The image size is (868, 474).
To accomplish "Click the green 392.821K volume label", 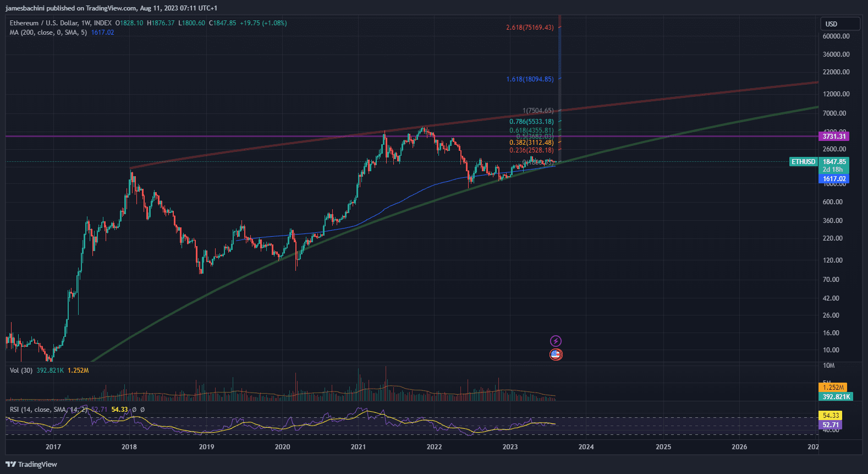I will [x=836, y=396].
